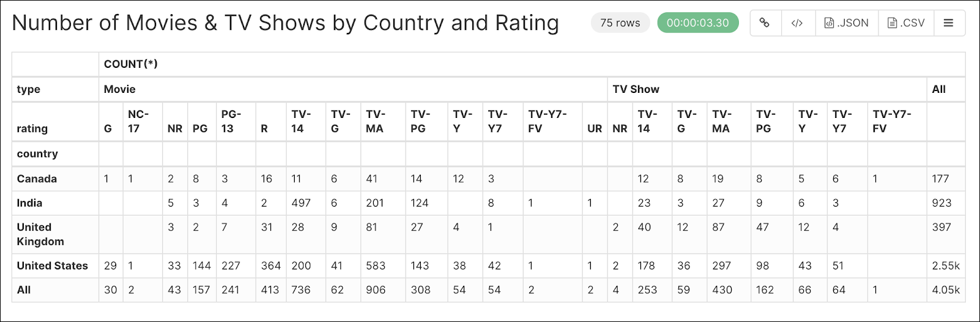Click the United States row label
The image size is (980, 322).
[53, 266]
